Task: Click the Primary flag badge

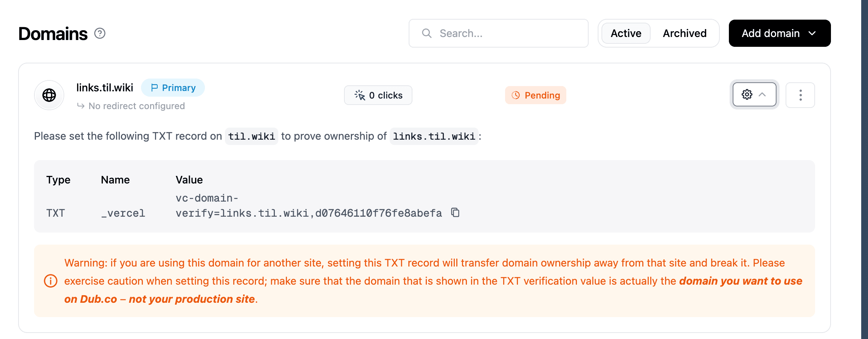Action: tap(173, 88)
